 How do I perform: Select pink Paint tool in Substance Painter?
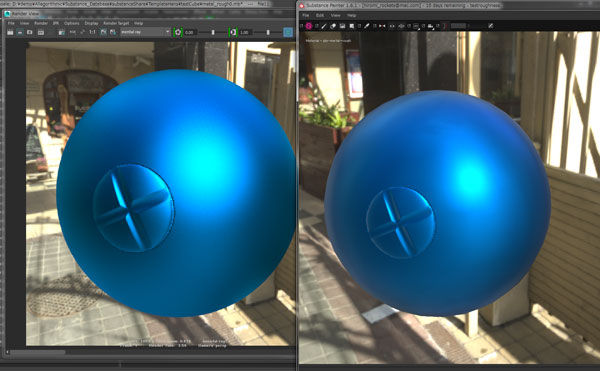(308, 26)
